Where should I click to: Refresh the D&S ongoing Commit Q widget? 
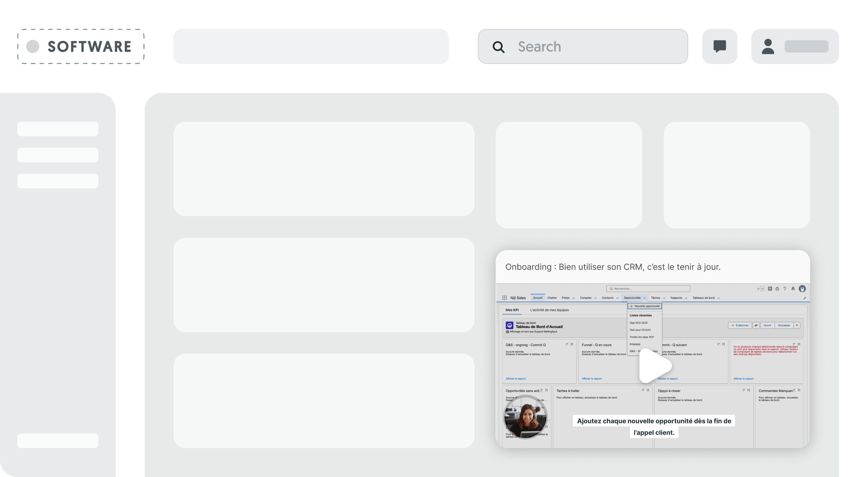click(x=567, y=344)
